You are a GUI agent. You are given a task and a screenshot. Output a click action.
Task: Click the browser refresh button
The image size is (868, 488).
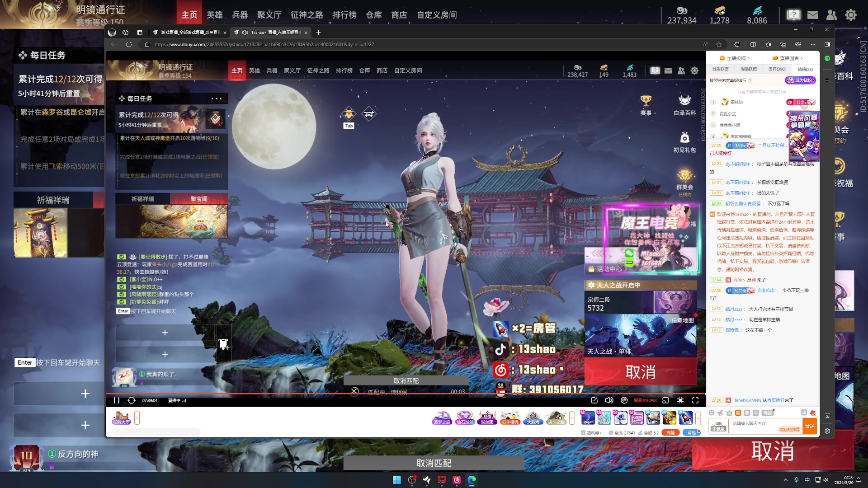(129, 44)
